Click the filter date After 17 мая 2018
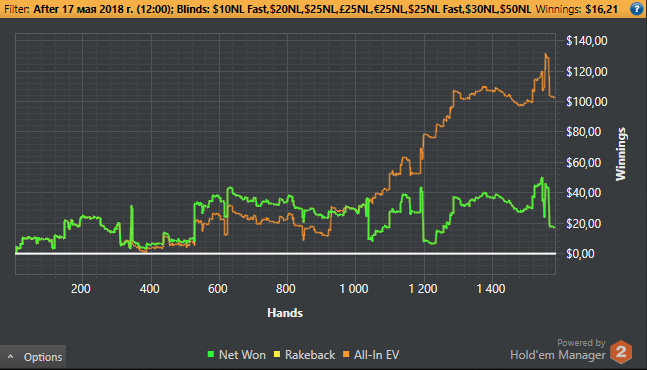The height and width of the screenshot is (370, 647). (x=103, y=9)
